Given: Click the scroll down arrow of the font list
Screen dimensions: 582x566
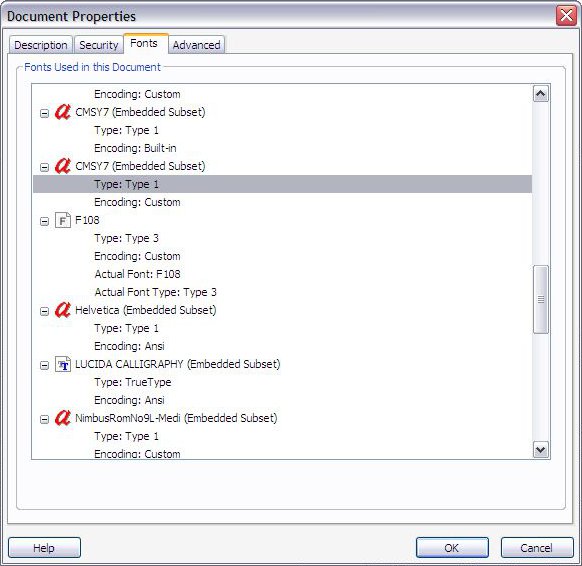Looking at the screenshot, I should tap(541, 450).
